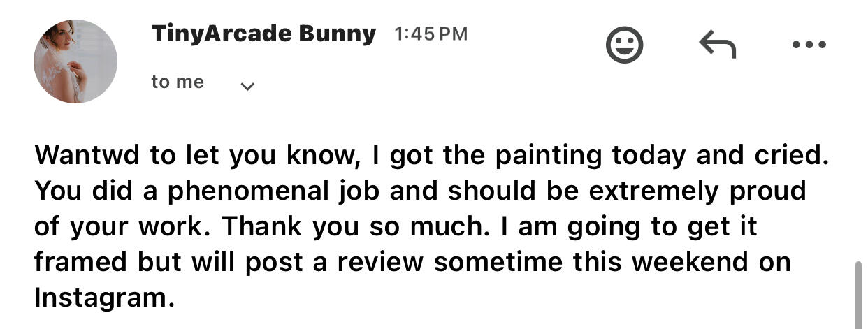Image resolution: width=868 pixels, height=329 pixels.
Task: Click the word "proud" in the email body
Action: click(x=768, y=192)
